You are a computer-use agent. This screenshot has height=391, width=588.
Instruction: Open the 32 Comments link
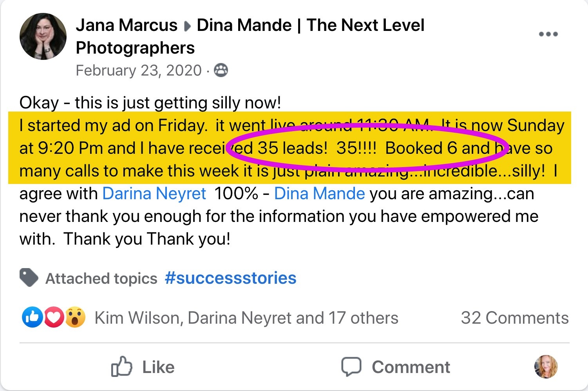pos(515,318)
